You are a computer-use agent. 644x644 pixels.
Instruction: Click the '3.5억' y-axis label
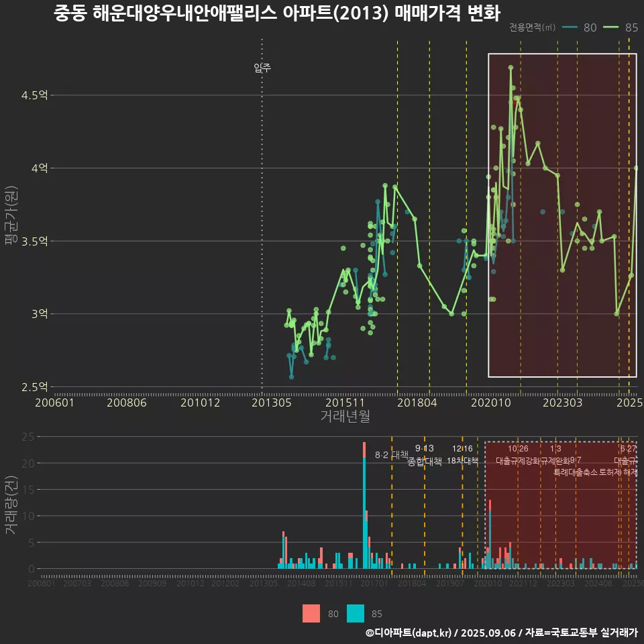coord(34,241)
